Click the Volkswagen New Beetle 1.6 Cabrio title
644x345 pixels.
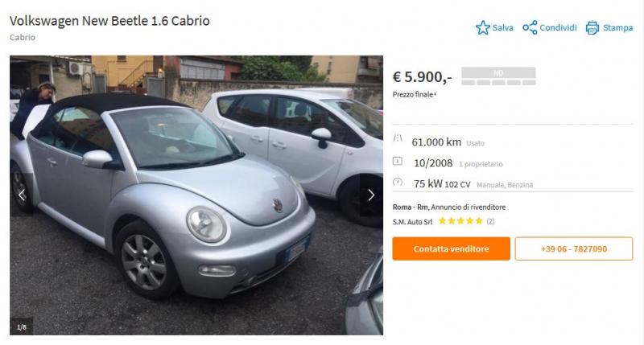coord(109,21)
